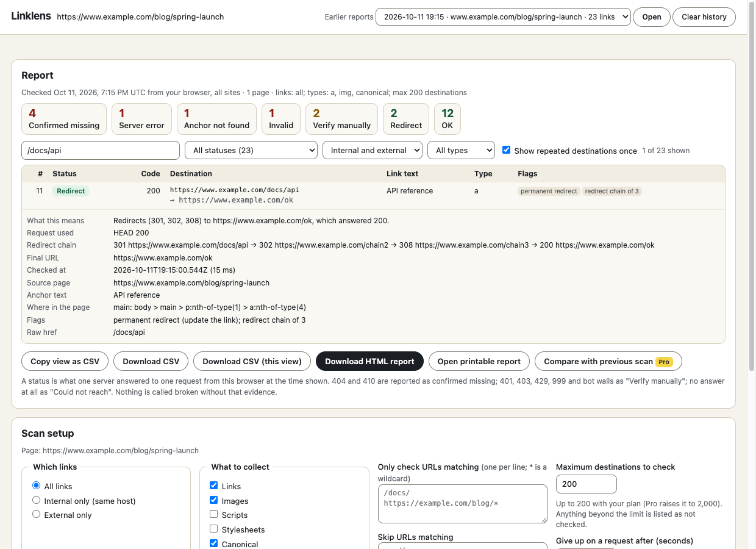Copy the current view as CSV

pyautogui.click(x=65, y=361)
